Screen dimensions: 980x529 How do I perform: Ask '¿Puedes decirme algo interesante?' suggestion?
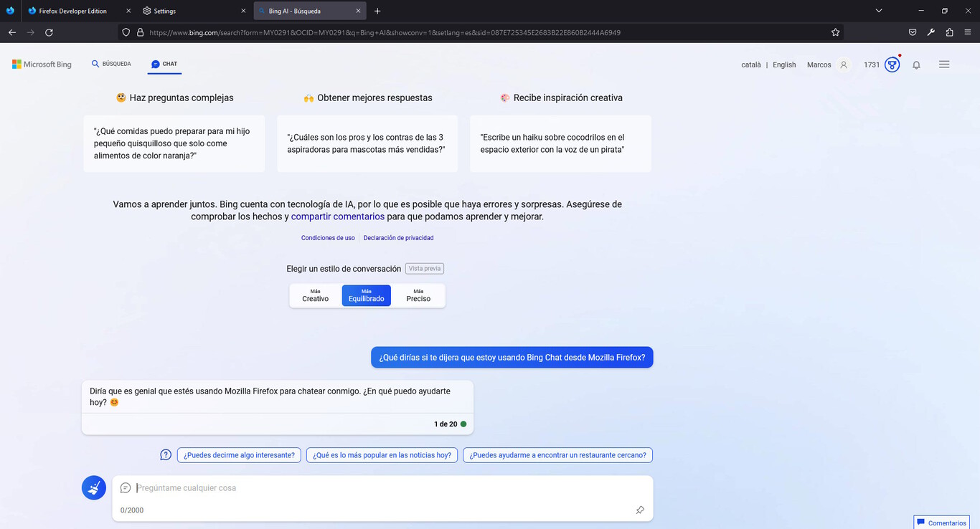point(239,454)
